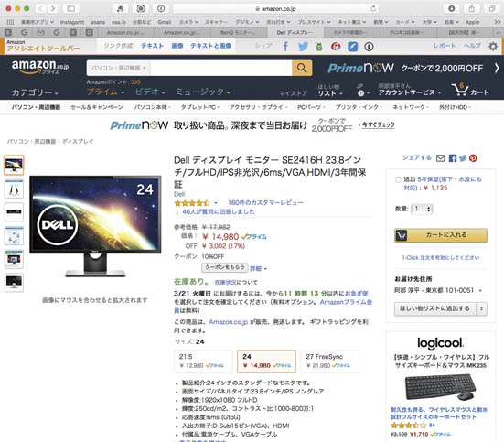
Task: Click the green Hatena bookmark share icon
Action: 319,47
